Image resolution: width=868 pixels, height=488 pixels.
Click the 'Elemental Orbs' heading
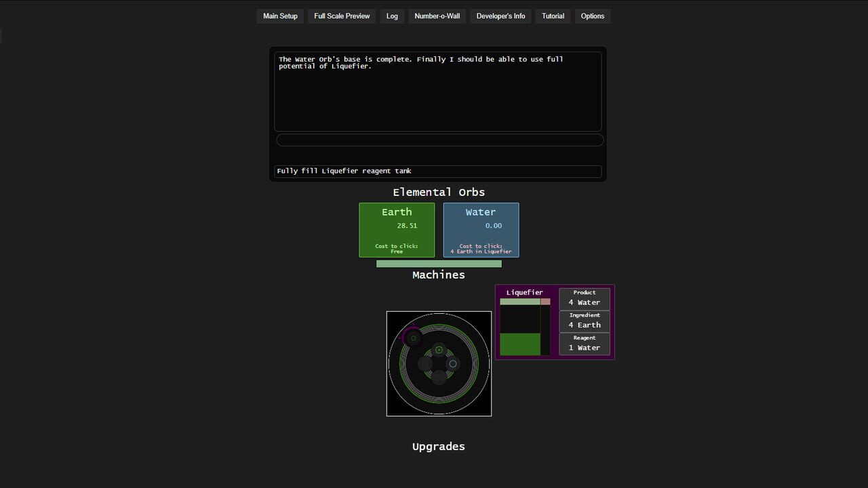click(439, 192)
